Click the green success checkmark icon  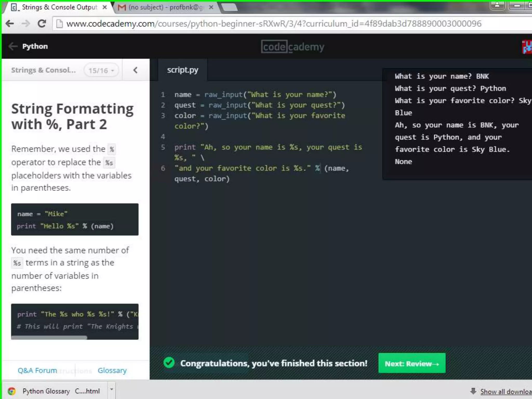[x=169, y=363]
